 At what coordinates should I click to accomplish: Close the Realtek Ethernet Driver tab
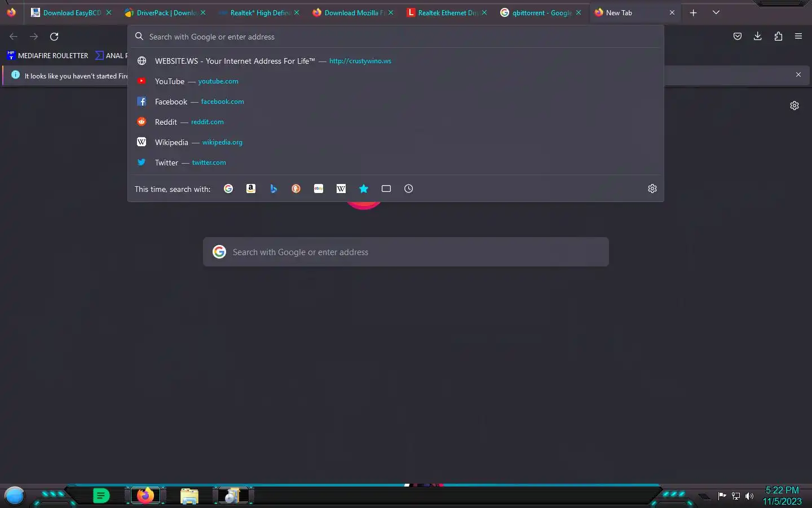484,12
